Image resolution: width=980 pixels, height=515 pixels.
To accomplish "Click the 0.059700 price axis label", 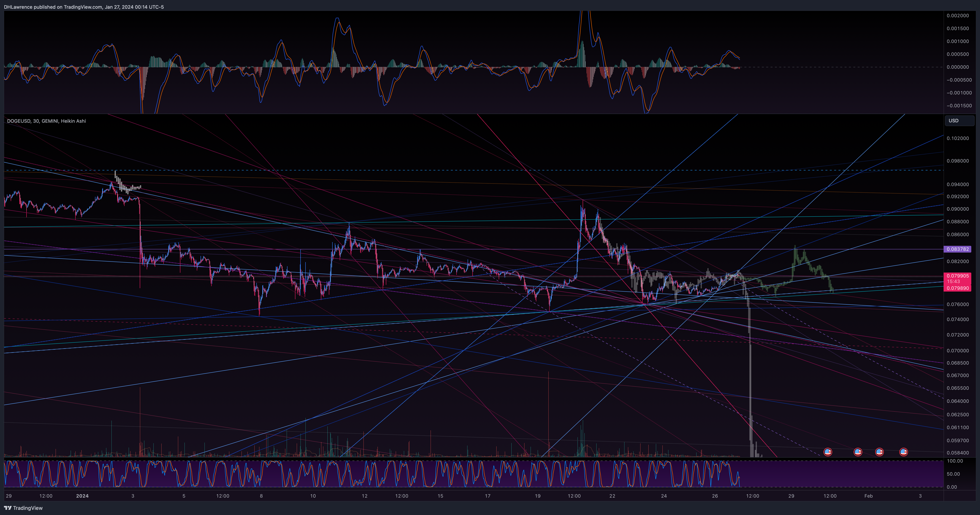I will point(958,440).
